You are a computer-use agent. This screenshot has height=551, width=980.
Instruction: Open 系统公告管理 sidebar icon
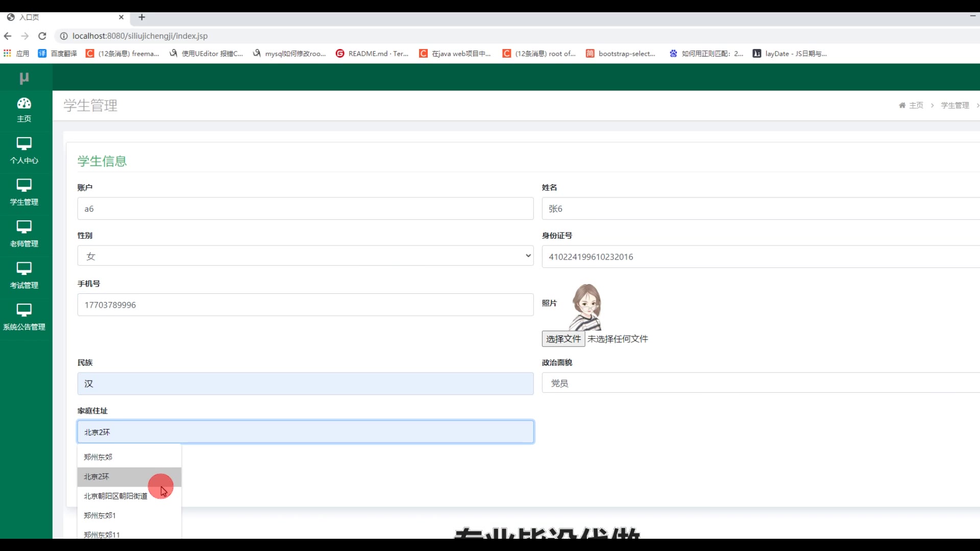(x=24, y=310)
